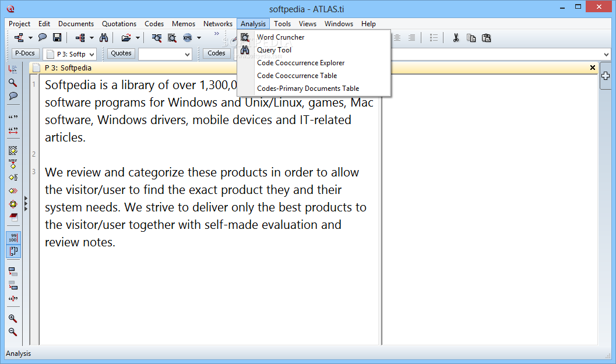Open Code Cooccurrence Table
This screenshot has height=364, width=616.
[x=297, y=75]
